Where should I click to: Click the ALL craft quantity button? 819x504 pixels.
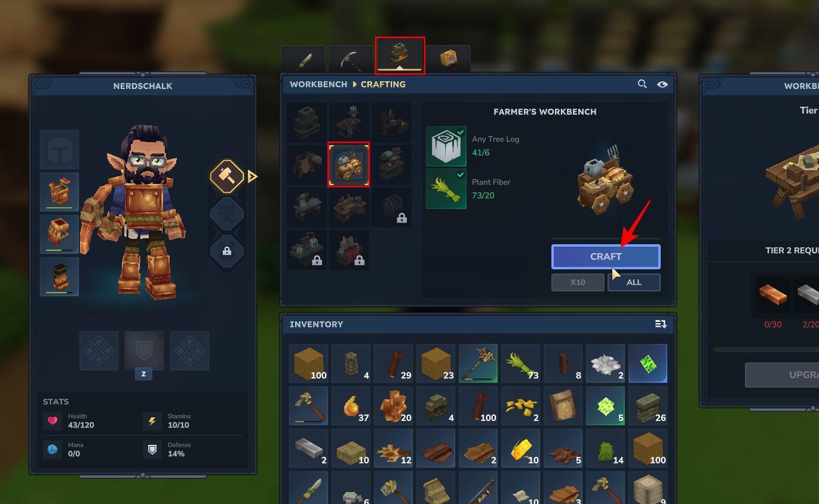point(634,282)
